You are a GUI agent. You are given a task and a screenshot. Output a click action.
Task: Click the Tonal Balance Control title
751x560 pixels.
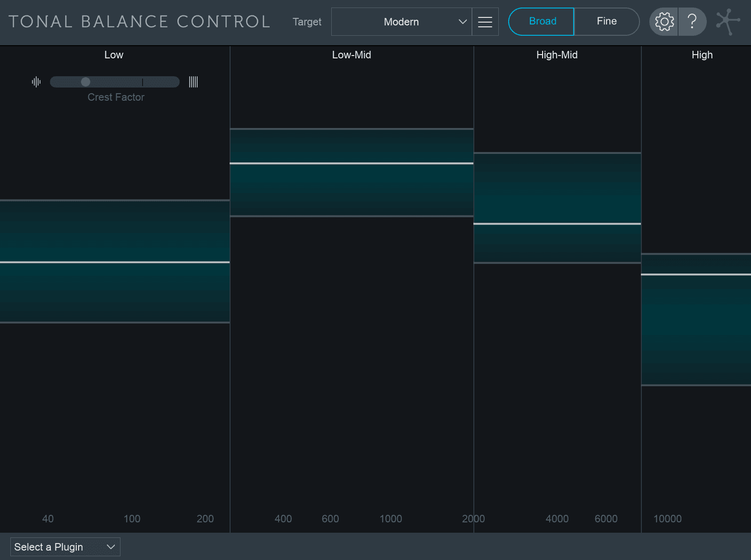coord(139,22)
